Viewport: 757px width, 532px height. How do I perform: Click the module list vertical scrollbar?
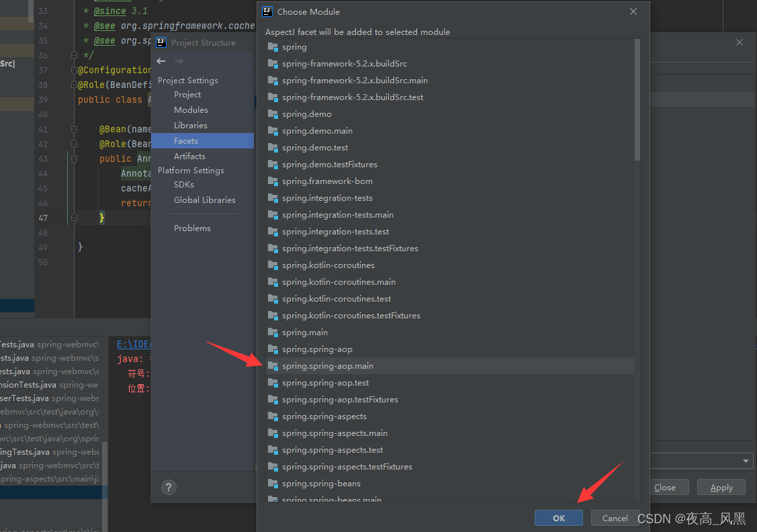tap(637, 100)
